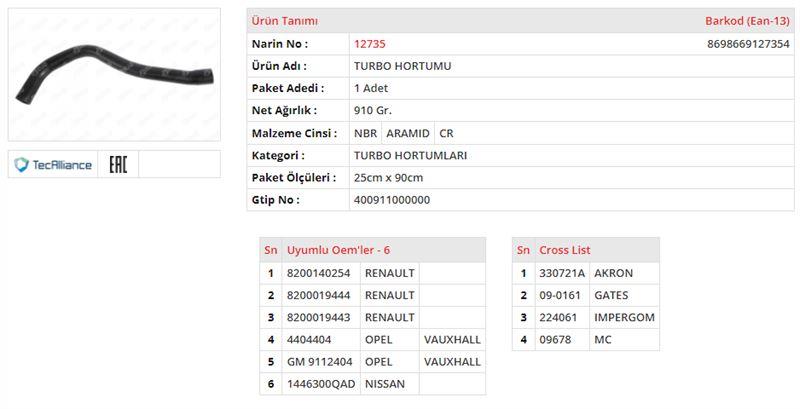
Task: Click VAUXHALL in the GM 9112404 row
Action: coord(452,362)
